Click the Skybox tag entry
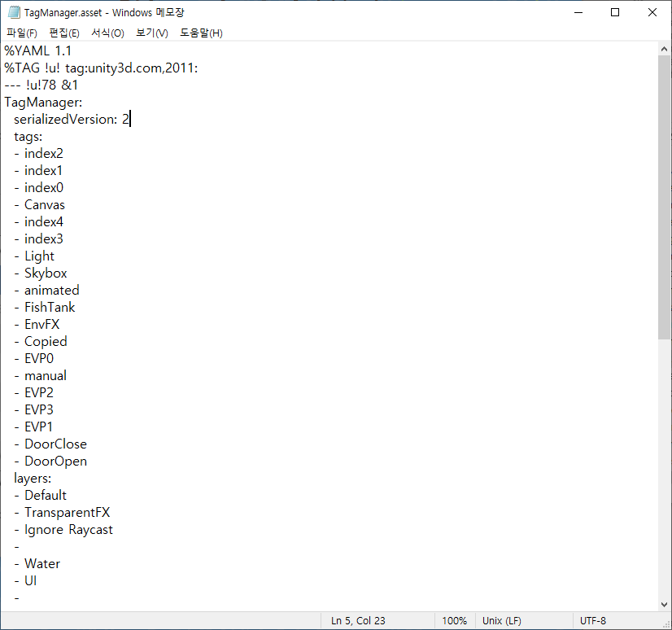 (x=41, y=273)
